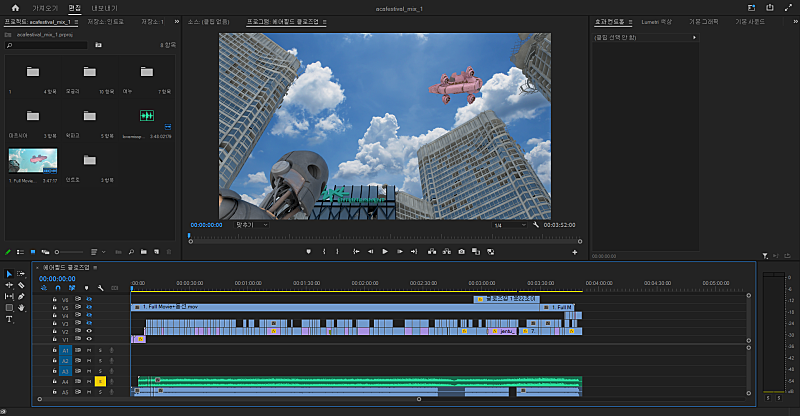Select the Hand tool
The image size is (800, 416).
tap(22, 308)
